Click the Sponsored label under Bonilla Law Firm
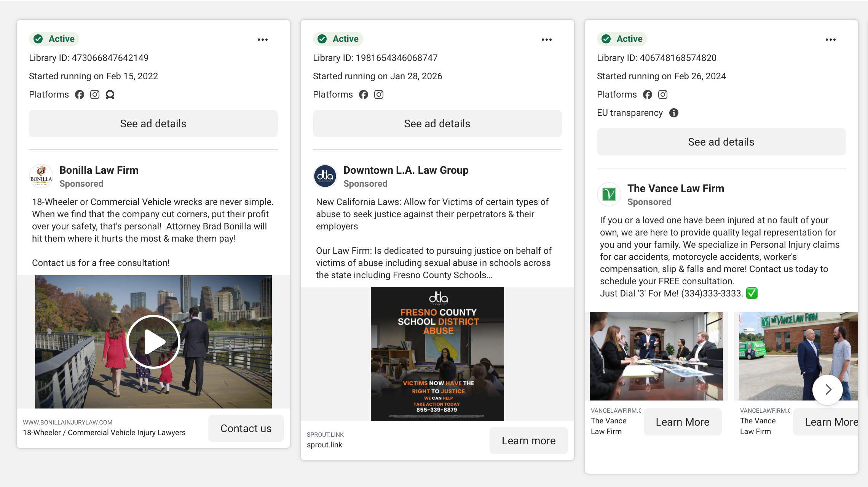Screen dimensions: 868x487 [x=81, y=184]
